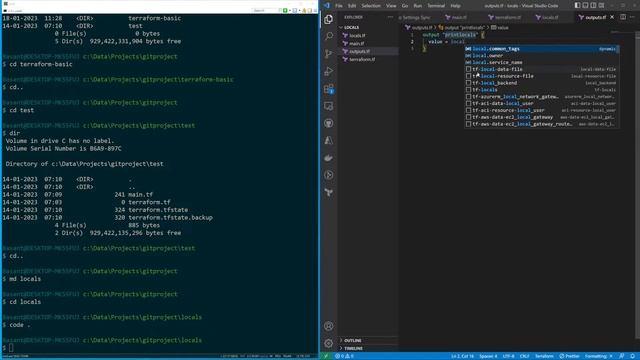Open the Go menu
The width and height of the screenshot is (640, 360).
(x=405, y=6)
